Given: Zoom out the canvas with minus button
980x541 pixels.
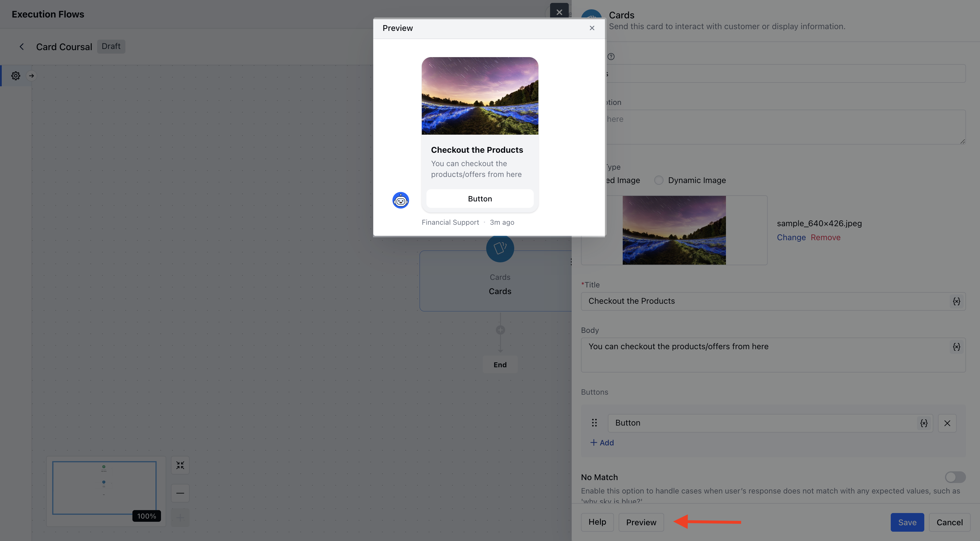Looking at the screenshot, I should coord(180,493).
